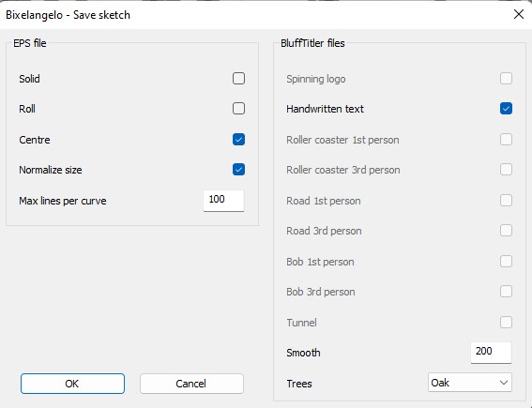Uncheck Handwritten text option
This screenshot has width=532, height=408.
tap(506, 109)
